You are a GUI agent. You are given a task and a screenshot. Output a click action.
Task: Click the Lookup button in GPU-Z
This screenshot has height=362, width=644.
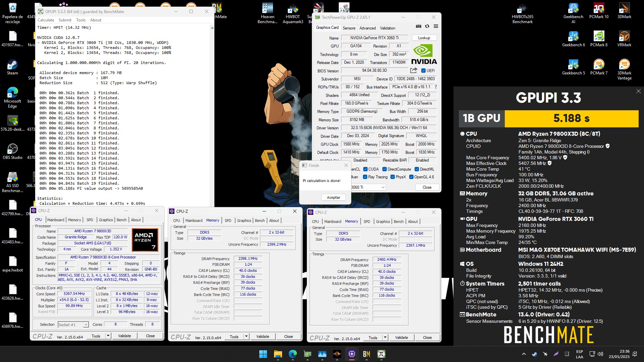pos(424,38)
